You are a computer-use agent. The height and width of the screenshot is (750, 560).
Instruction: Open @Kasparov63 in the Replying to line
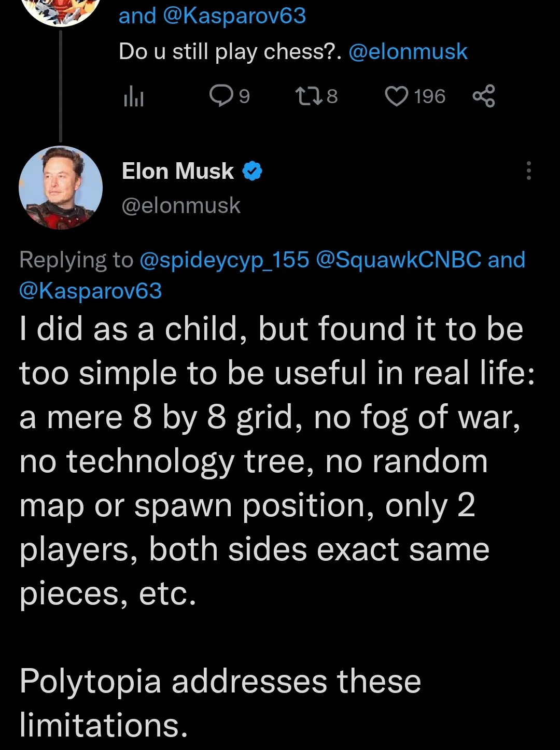click(90, 291)
